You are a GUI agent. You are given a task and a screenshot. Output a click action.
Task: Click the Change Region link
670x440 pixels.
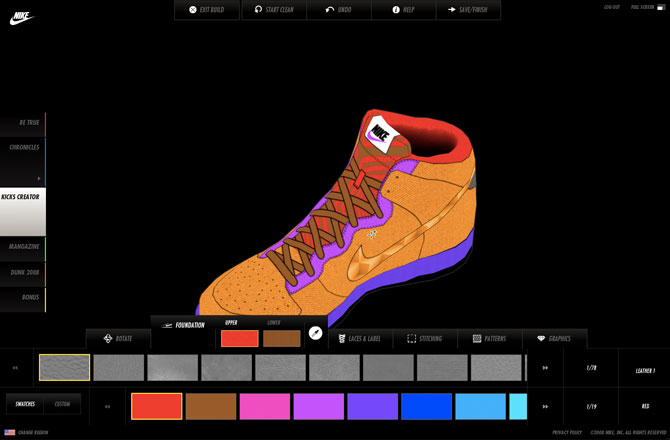(x=33, y=432)
